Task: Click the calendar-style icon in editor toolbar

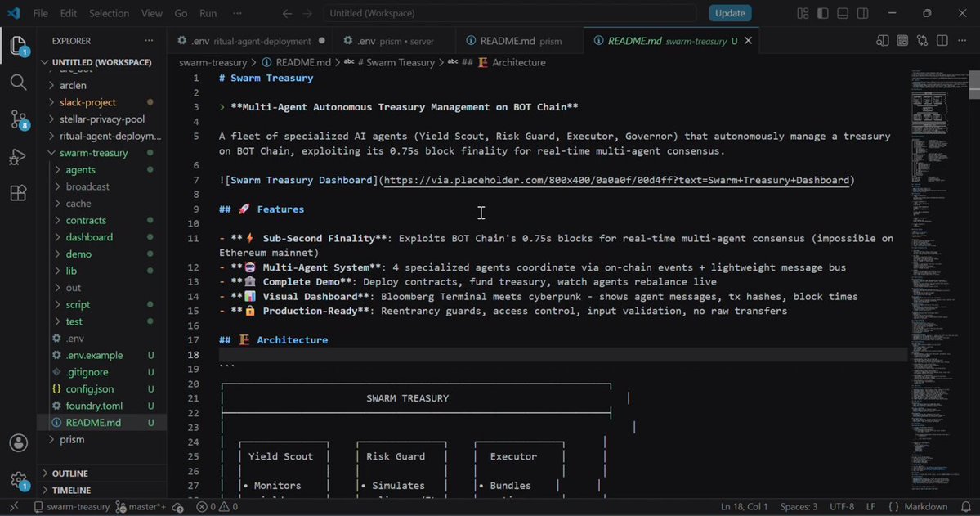Action: 902,41
